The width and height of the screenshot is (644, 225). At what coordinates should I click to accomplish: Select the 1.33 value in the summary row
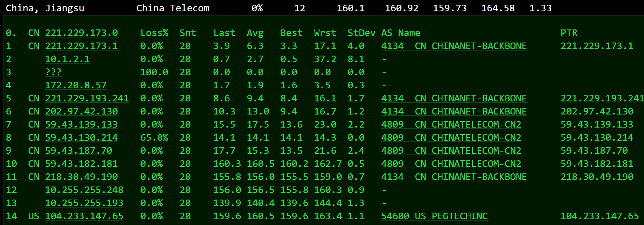(541, 8)
